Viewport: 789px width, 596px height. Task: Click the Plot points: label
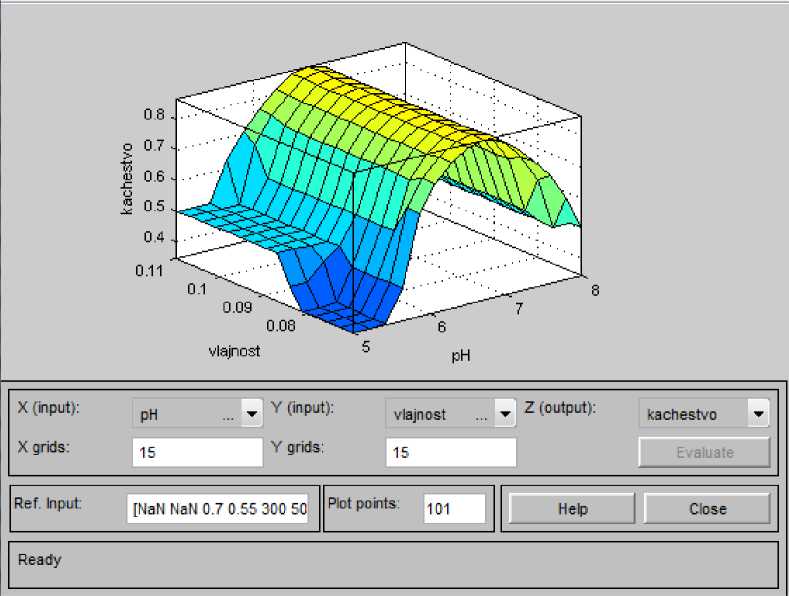pyautogui.click(x=363, y=503)
